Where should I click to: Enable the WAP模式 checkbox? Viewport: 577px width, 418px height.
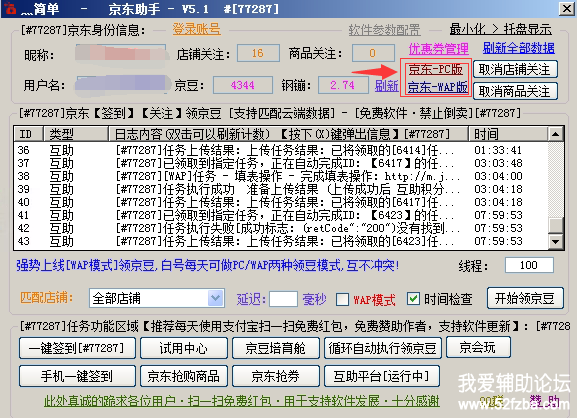pyautogui.click(x=343, y=300)
